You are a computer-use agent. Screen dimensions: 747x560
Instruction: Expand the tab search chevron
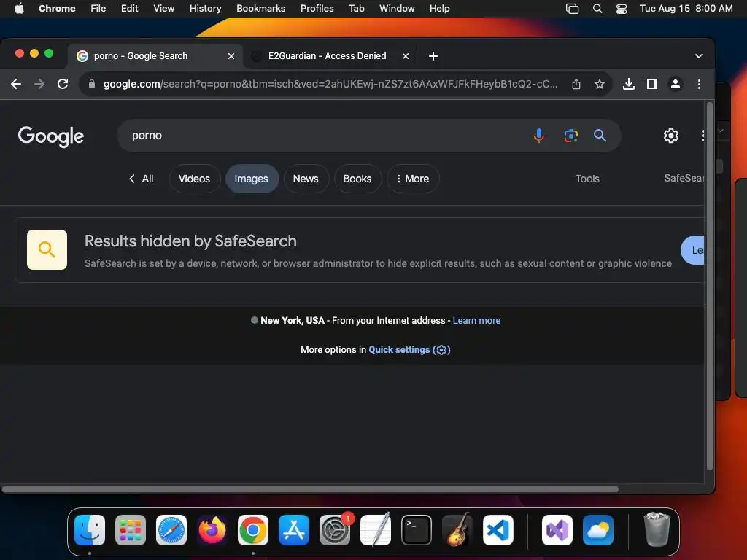pyautogui.click(x=698, y=56)
